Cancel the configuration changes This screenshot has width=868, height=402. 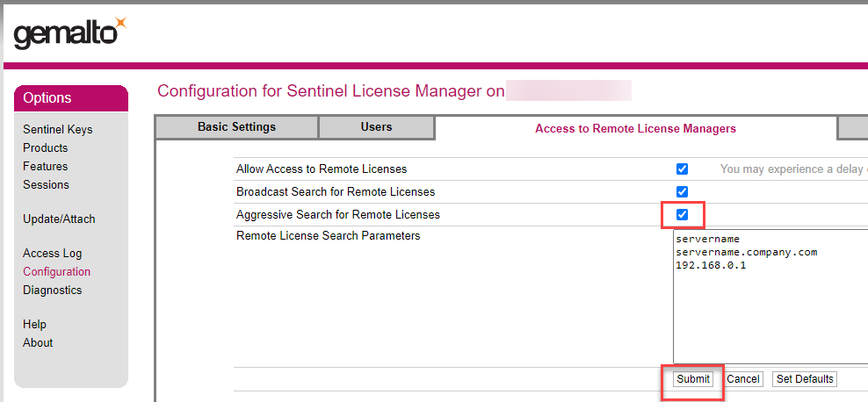pyautogui.click(x=743, y=379)
